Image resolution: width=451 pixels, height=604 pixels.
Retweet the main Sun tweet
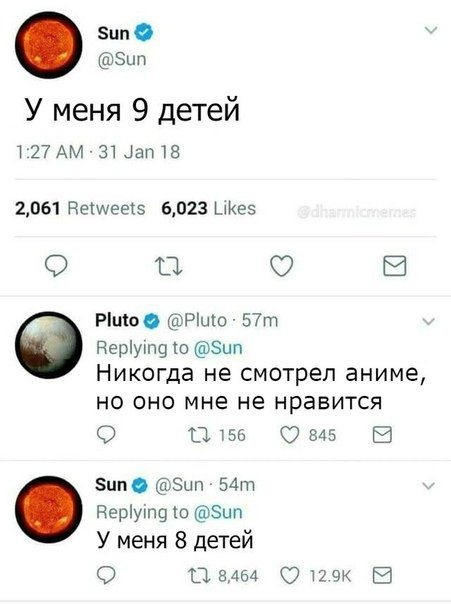[x=168, y=267]
